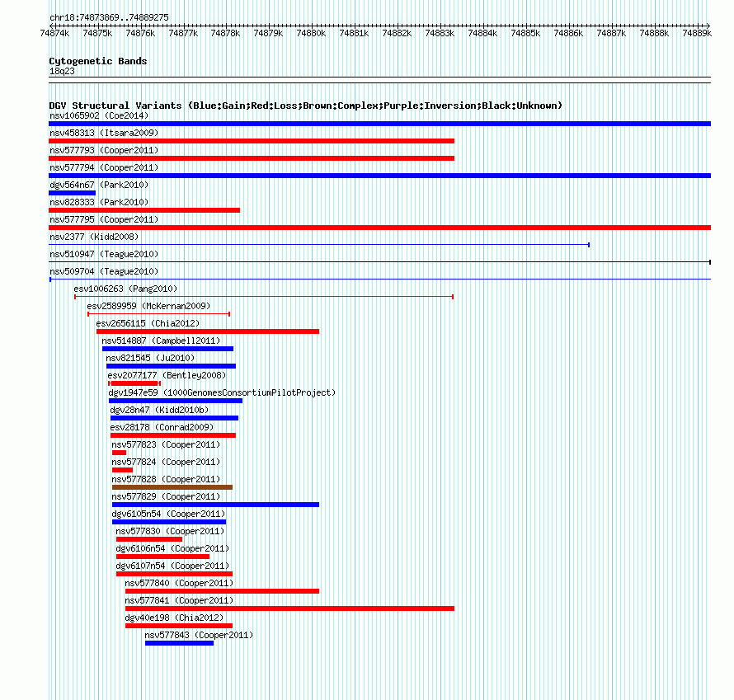Open nsv577840 (Cooper2011) label
734x700 pixels.
tap(179, 583)
